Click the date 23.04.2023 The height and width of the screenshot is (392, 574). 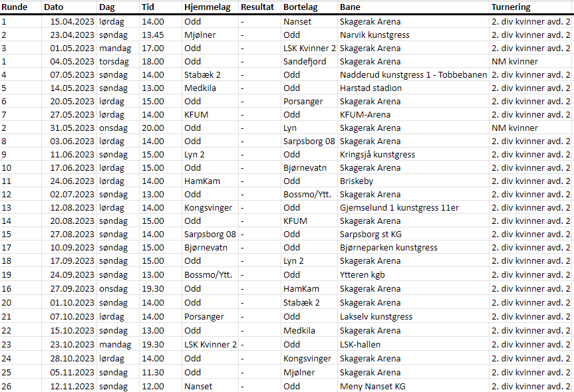tap(72, 35)
